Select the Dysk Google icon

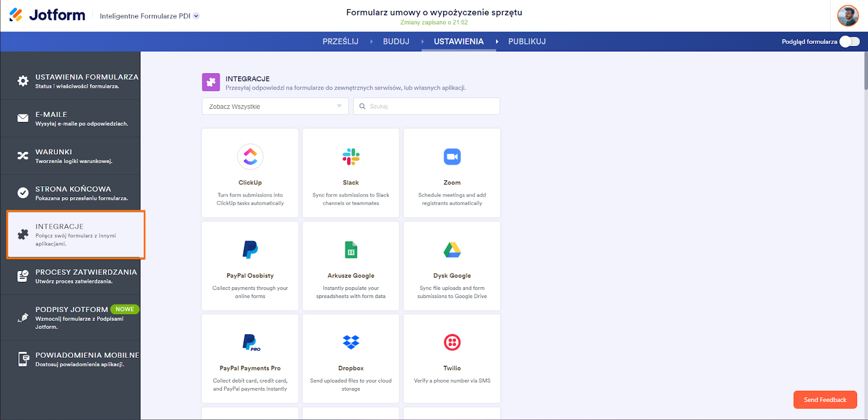click(452, 250)
